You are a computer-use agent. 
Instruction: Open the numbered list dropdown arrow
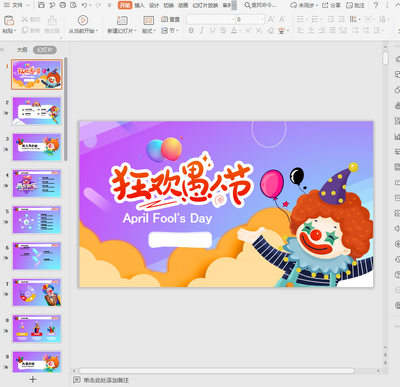[x=321, y=19]
